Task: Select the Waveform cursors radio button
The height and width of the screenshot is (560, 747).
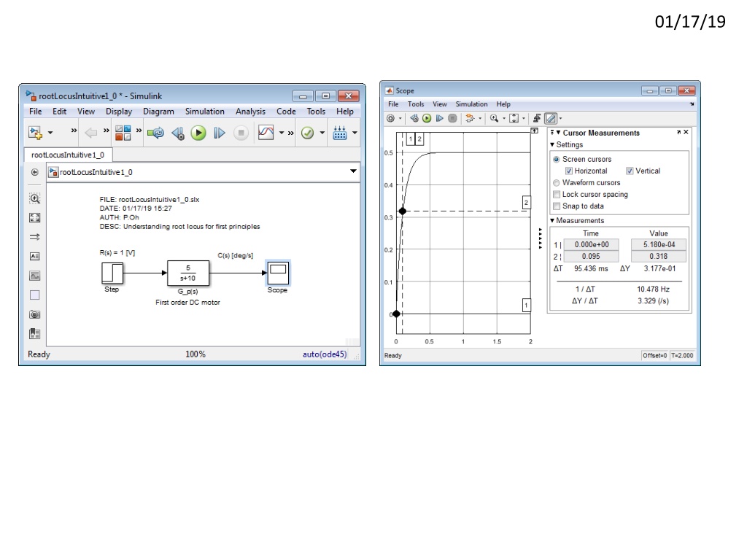Action: (x=556, y=183)
